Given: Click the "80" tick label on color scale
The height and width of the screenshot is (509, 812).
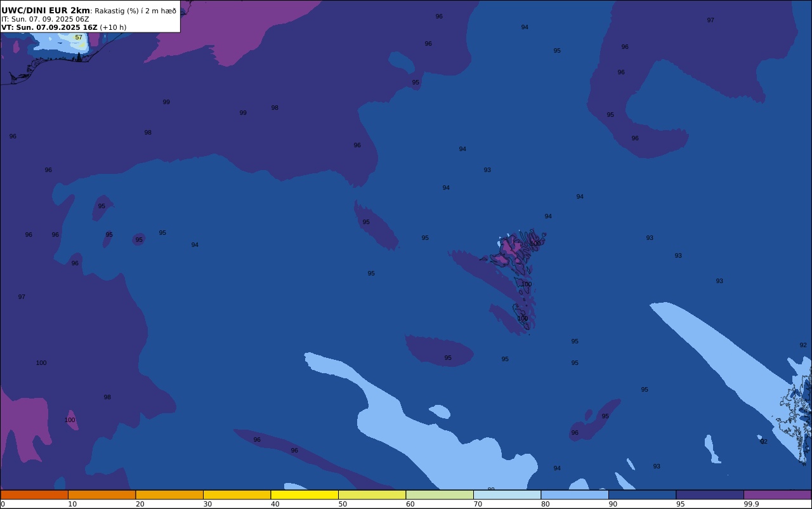Looking at the screenshot, I should [x=545, y=504].
